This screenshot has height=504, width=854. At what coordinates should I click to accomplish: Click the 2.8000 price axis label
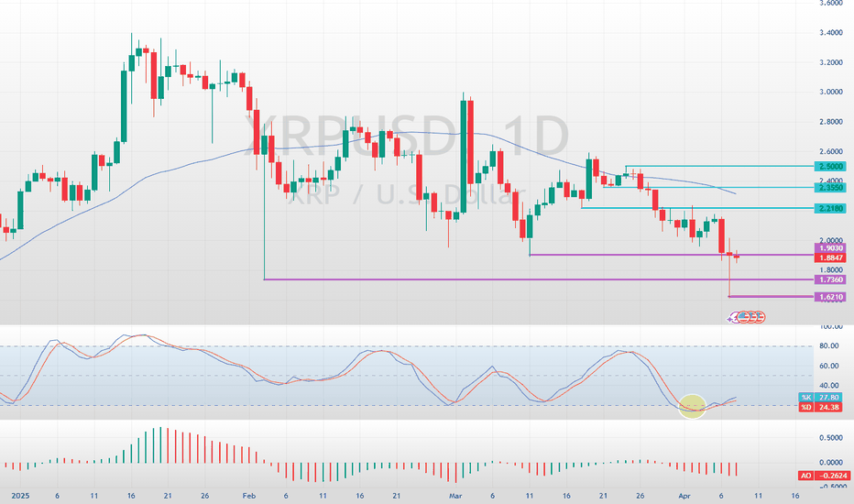pos(831,122)
